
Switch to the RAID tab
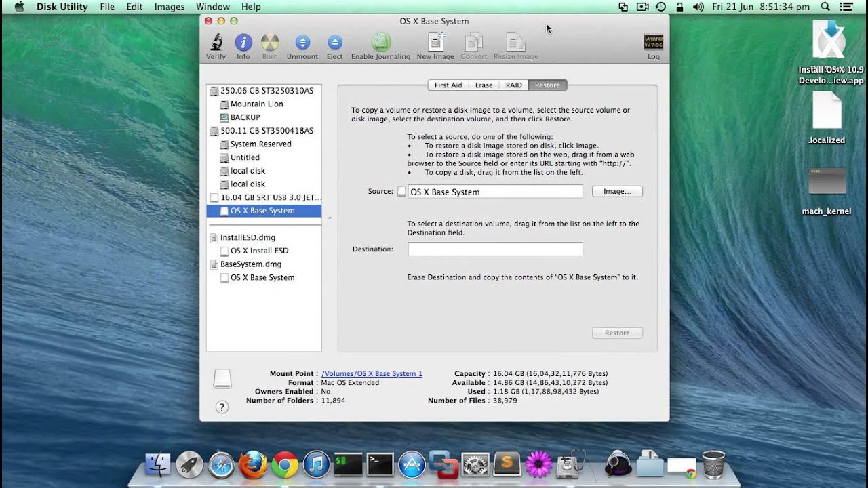(x=514, y=85)
